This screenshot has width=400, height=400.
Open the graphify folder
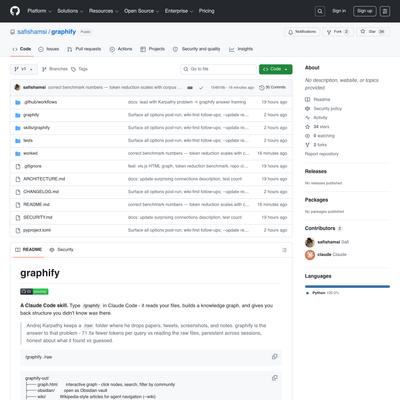[x=31, y=115]
